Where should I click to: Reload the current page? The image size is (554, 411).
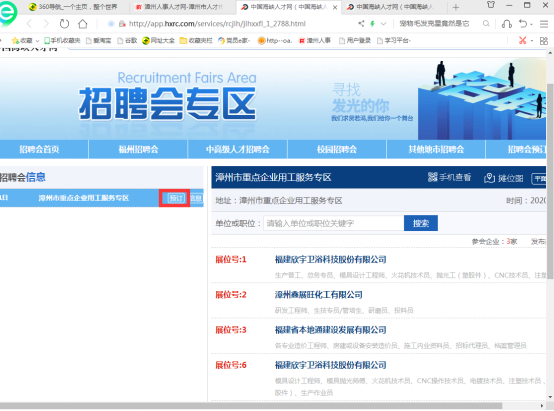pos(64,24)
